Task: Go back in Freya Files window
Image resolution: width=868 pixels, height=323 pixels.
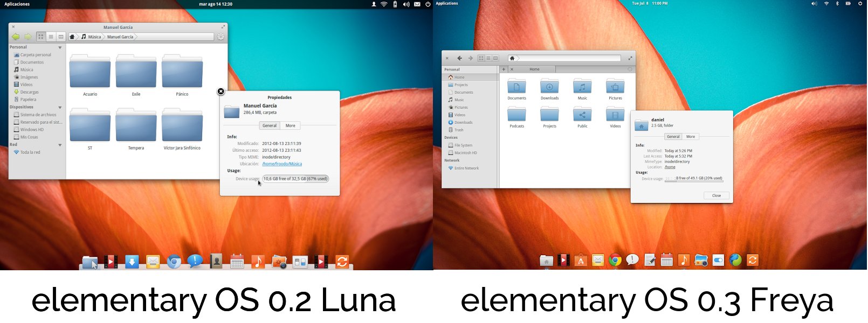Action: point(459,58)
